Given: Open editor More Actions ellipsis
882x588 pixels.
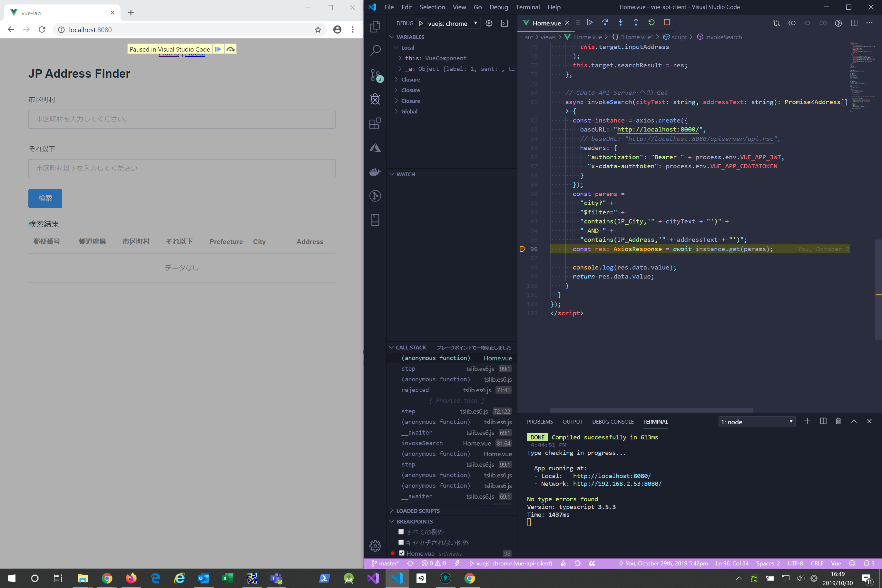Looking at the screenshot, I should [869, 23].
